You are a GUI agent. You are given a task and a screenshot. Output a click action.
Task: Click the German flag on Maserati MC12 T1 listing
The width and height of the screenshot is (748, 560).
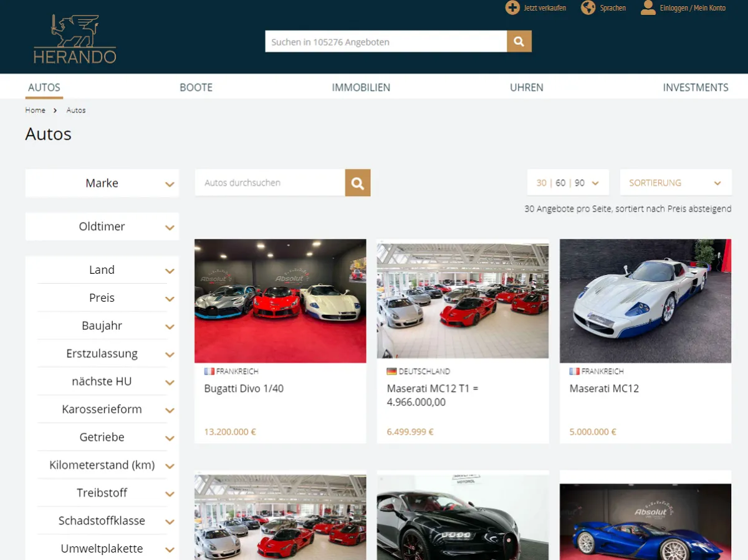point(391,371)
